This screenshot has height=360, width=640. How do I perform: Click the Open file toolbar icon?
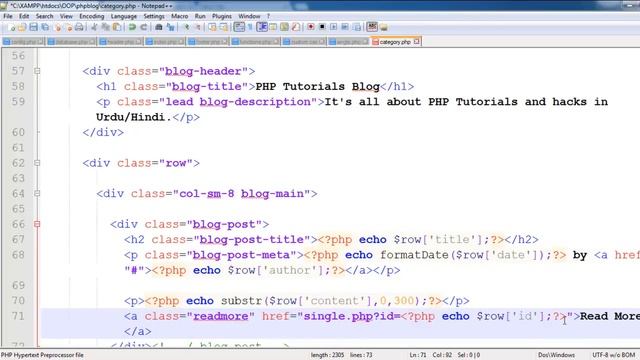click(22, 27)
